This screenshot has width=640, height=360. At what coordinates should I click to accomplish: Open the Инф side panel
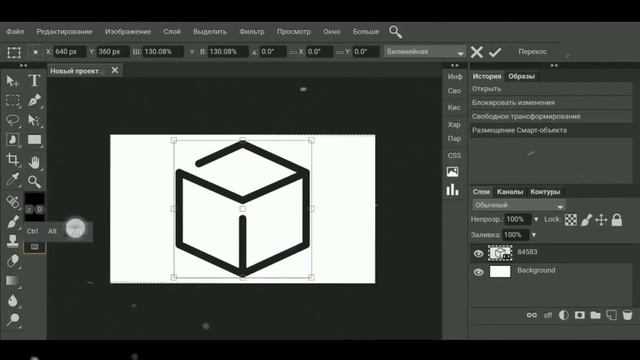(x=454, y=77)
